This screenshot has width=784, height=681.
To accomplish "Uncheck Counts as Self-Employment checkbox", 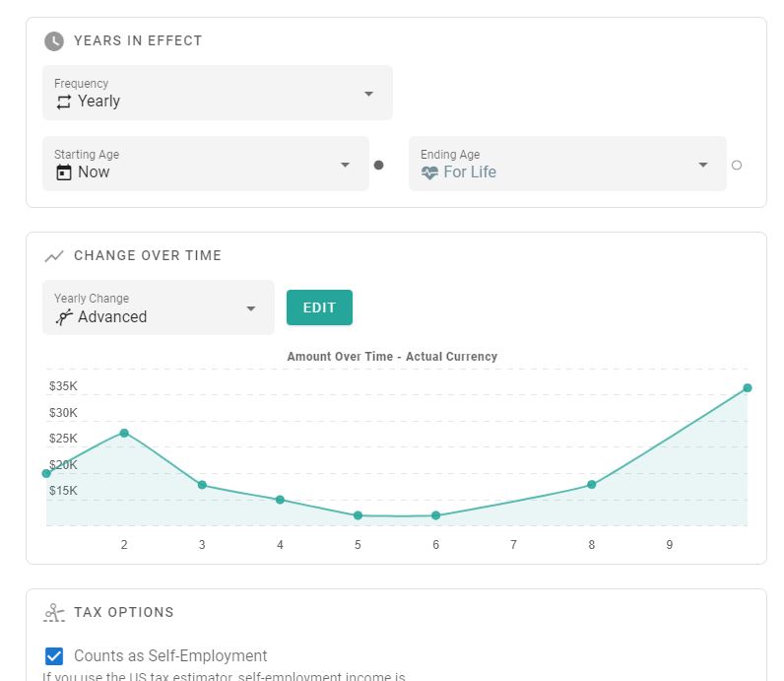I will pyautogui.click(x=54, y=656).
